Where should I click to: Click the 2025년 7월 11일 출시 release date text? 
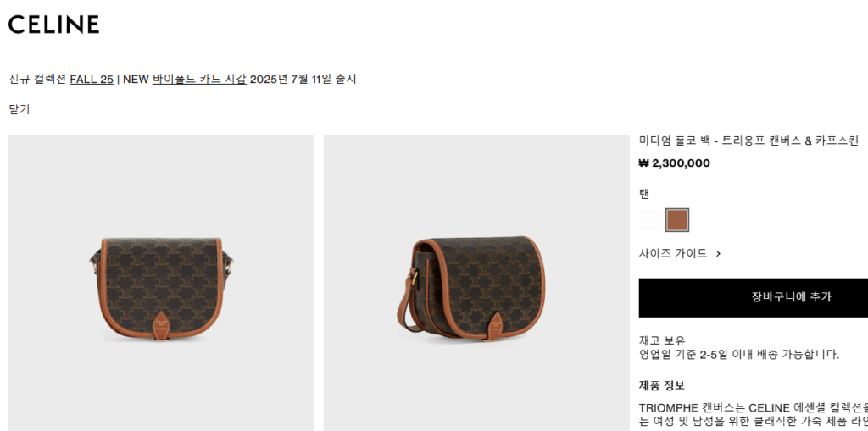303,79
